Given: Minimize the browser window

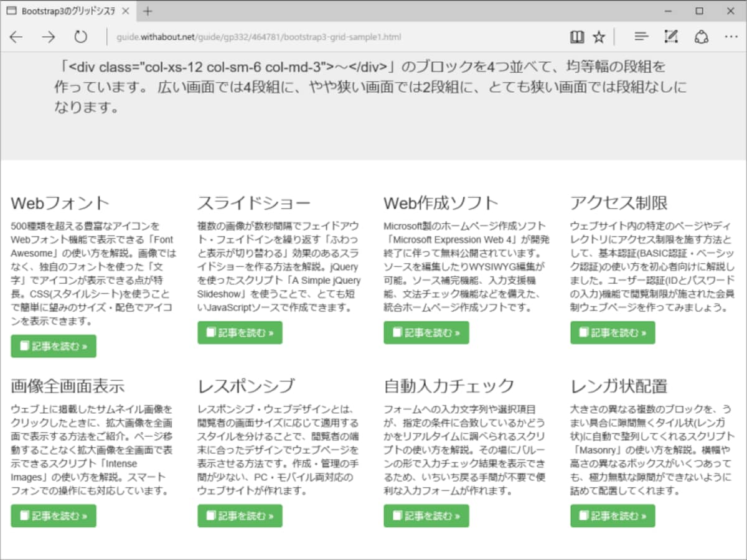Looking at the screenshot, I should pyautogui.click(x=667, y=11).
